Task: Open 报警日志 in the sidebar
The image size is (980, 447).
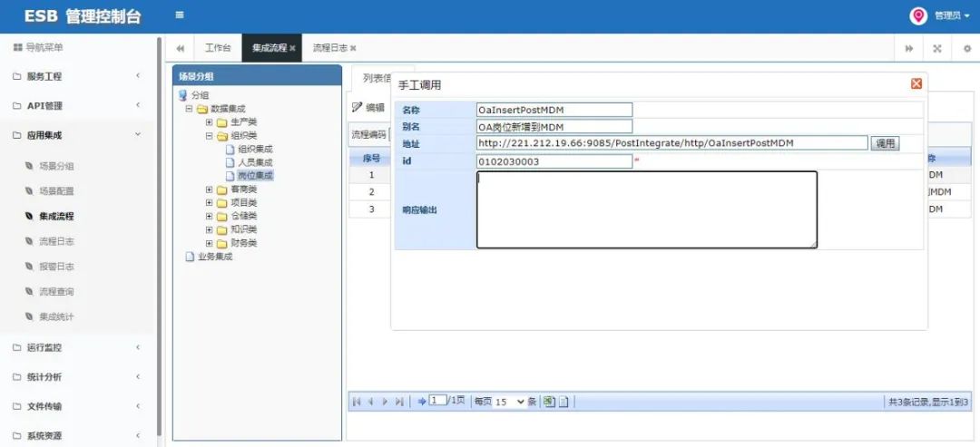Action: [x=56, y=267]
